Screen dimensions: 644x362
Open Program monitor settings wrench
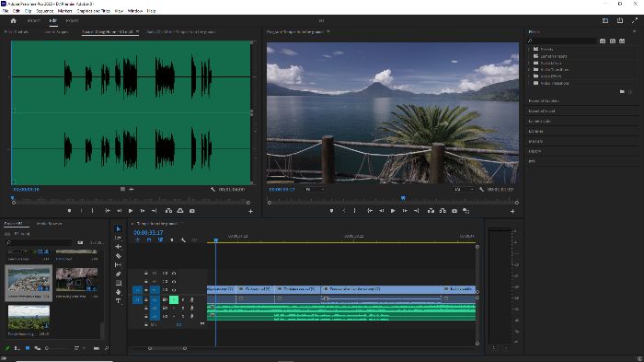click(481, 189)
